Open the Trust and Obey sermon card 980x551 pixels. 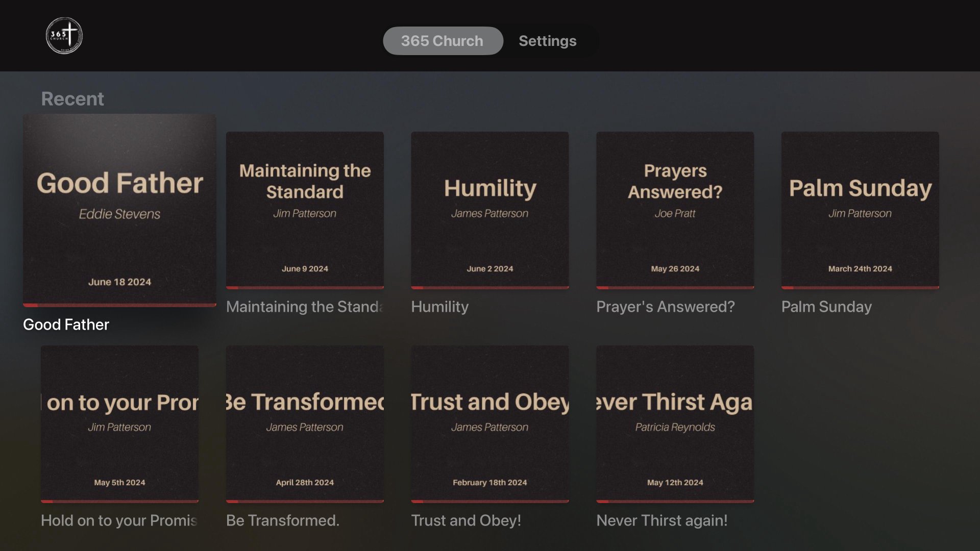(x=489, y=423)
